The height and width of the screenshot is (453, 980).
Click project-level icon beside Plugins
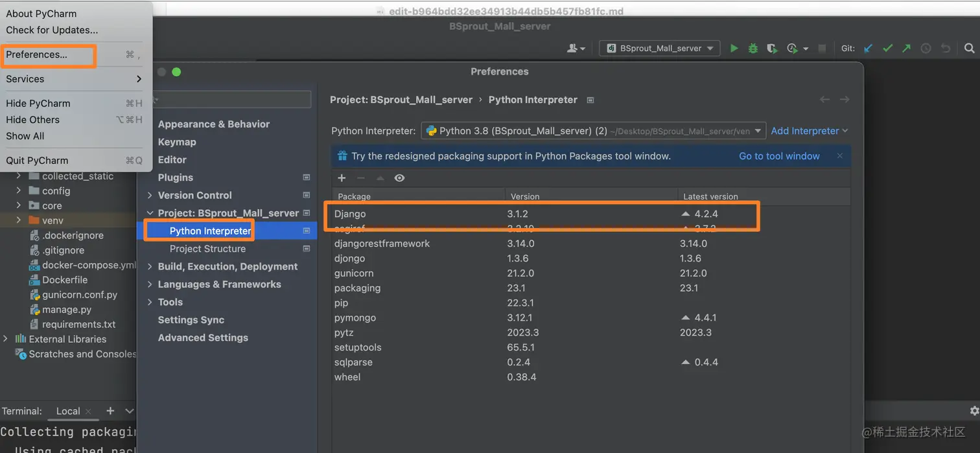307,178
